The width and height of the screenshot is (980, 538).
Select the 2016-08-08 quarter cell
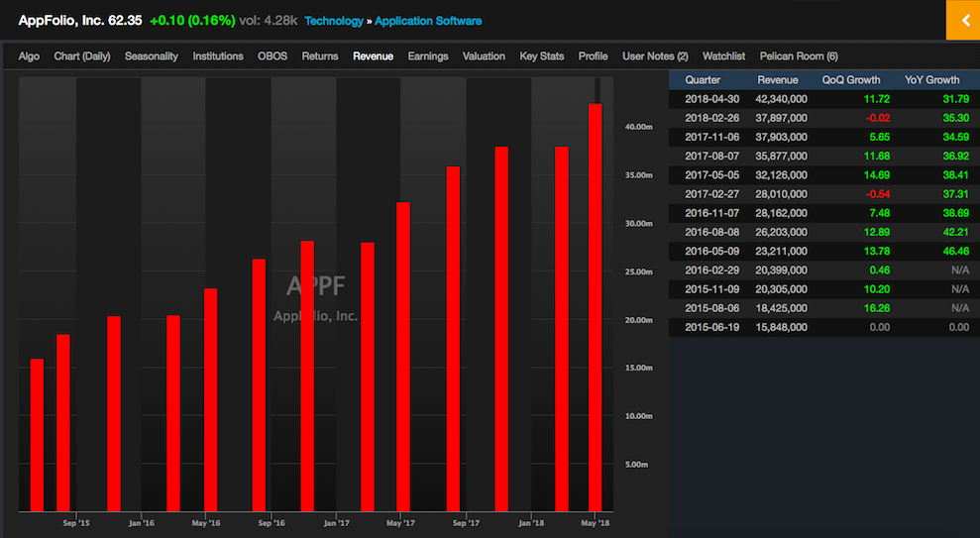pos(711,233)
